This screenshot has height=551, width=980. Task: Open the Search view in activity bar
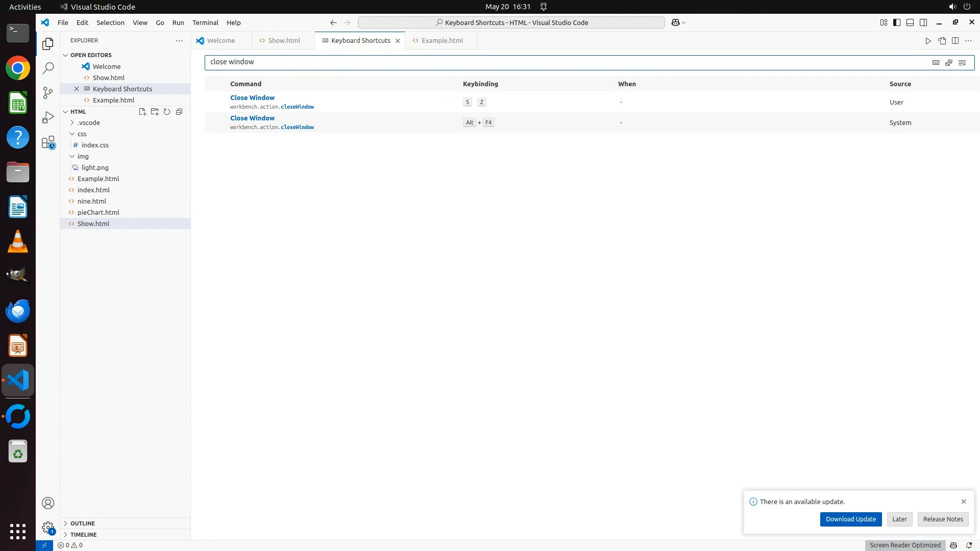point(48,68)
